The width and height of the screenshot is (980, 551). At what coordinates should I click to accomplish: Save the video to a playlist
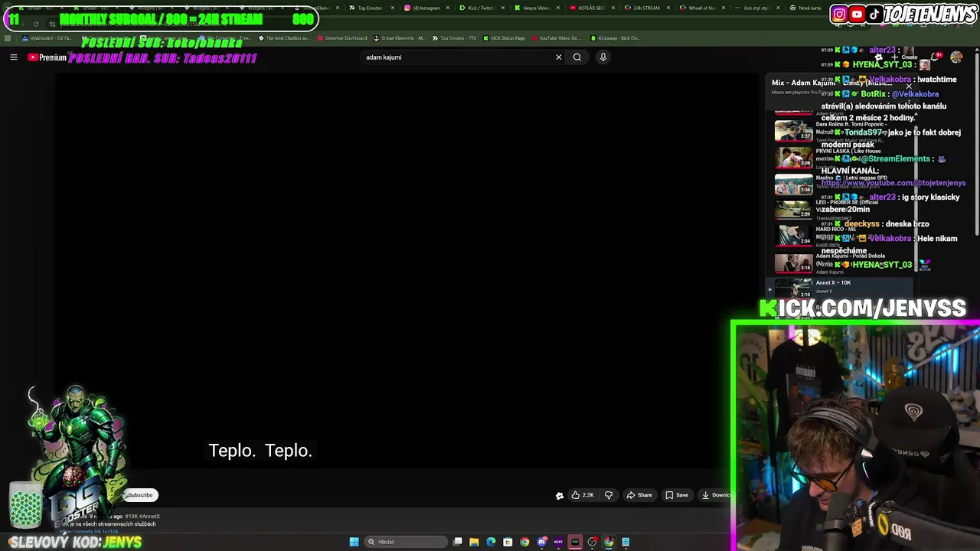tap(677, 495)
